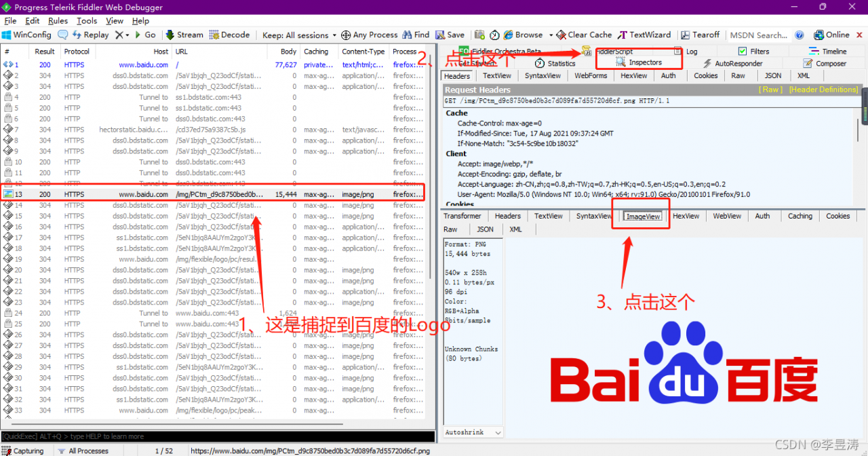Click the MSDN Search field

coord(757,35)
